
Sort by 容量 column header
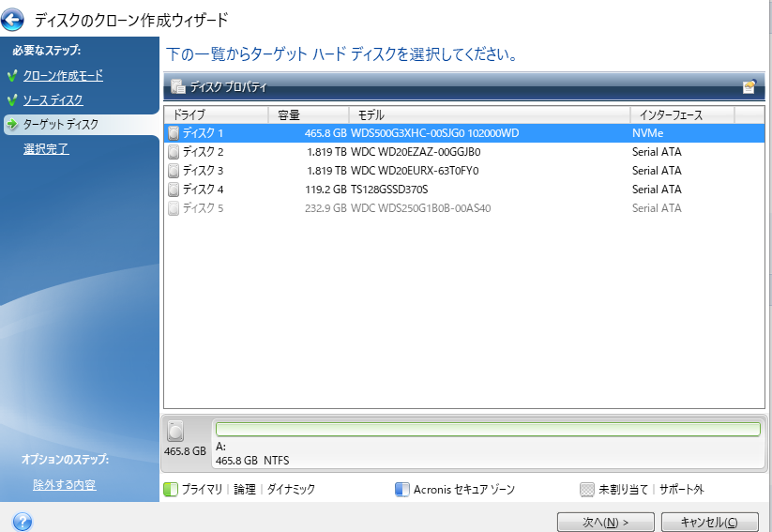coord(309,114)
